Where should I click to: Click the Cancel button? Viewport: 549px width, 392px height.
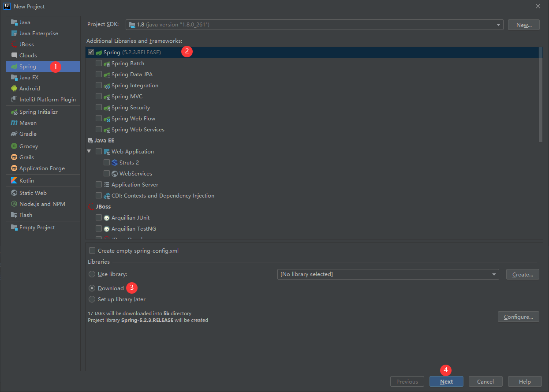click(x=486, y=381)
